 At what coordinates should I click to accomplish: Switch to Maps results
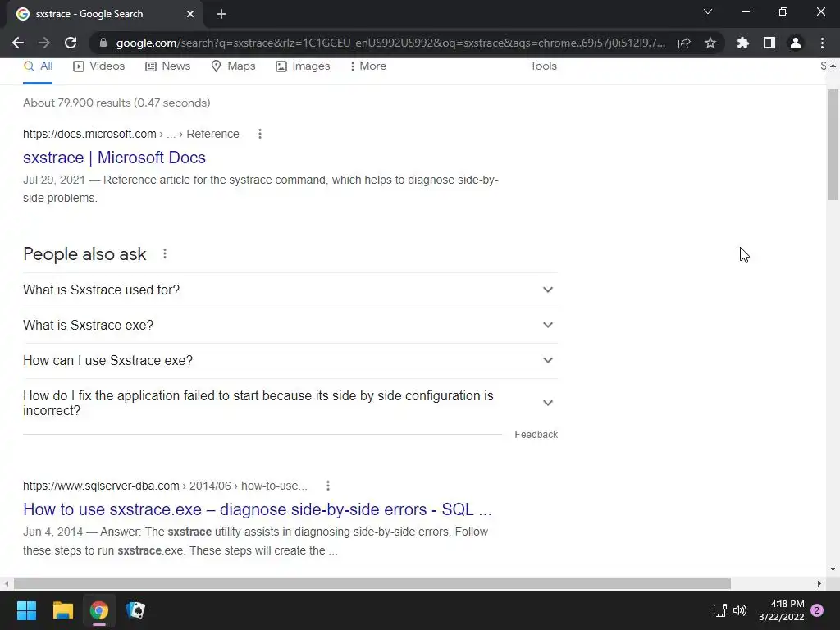tap(233, 66)
